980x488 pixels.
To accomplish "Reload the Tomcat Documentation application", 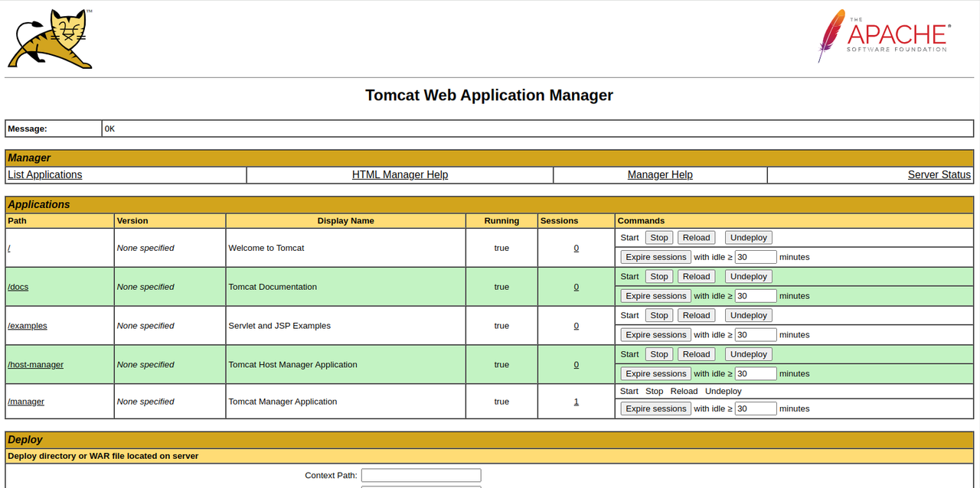I will pyautogui.click(x=697, y=276).
